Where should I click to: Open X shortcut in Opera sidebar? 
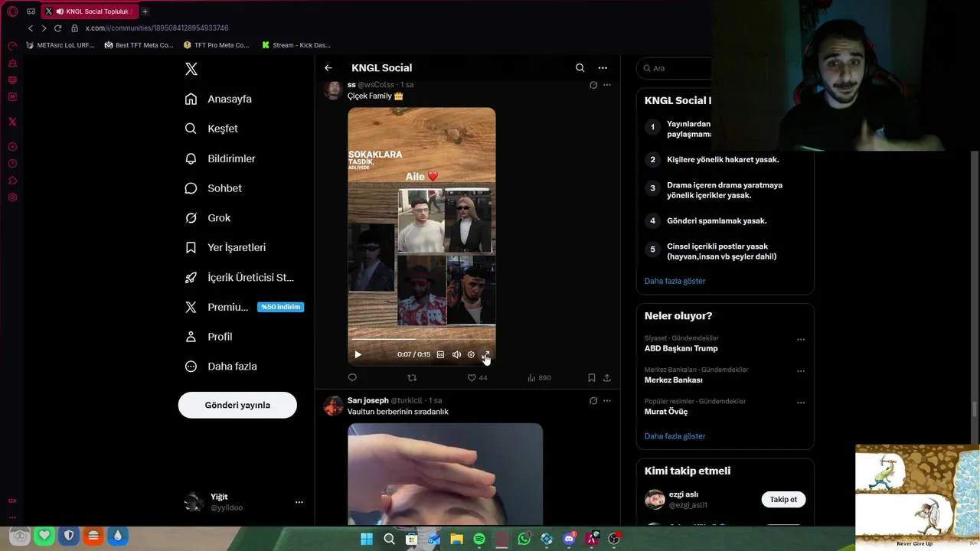12,122
